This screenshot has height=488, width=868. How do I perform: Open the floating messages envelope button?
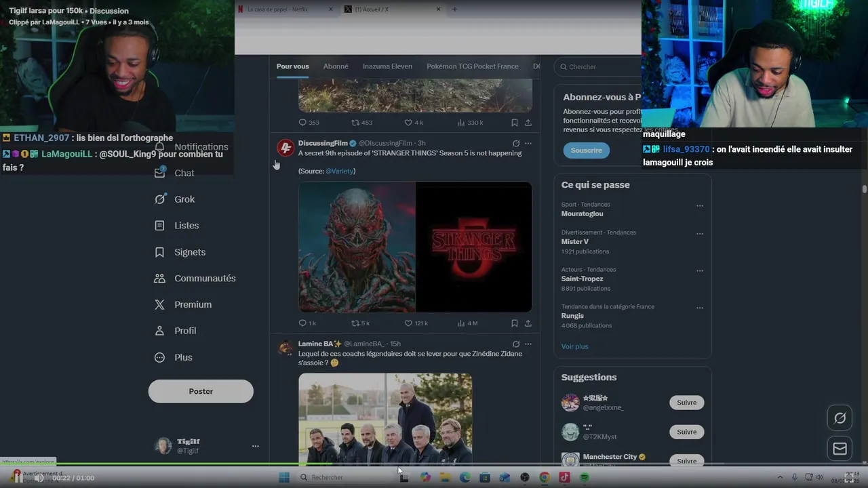pos(840,449)
